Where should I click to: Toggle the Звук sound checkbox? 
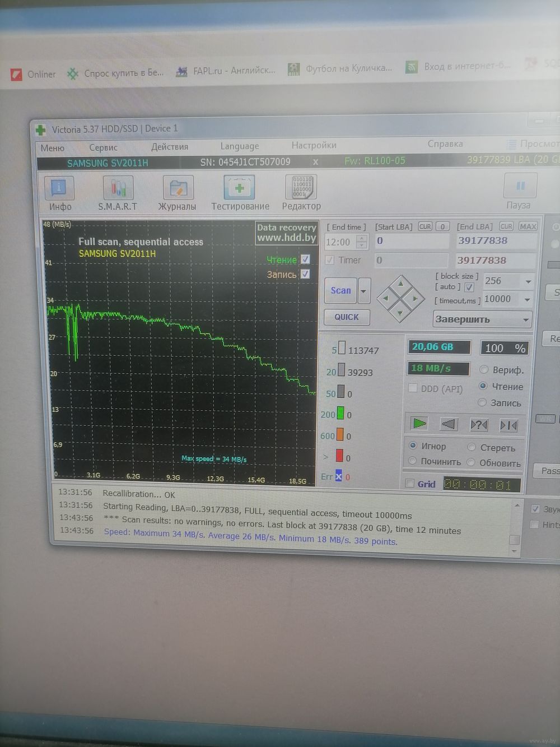click(535, 509)
